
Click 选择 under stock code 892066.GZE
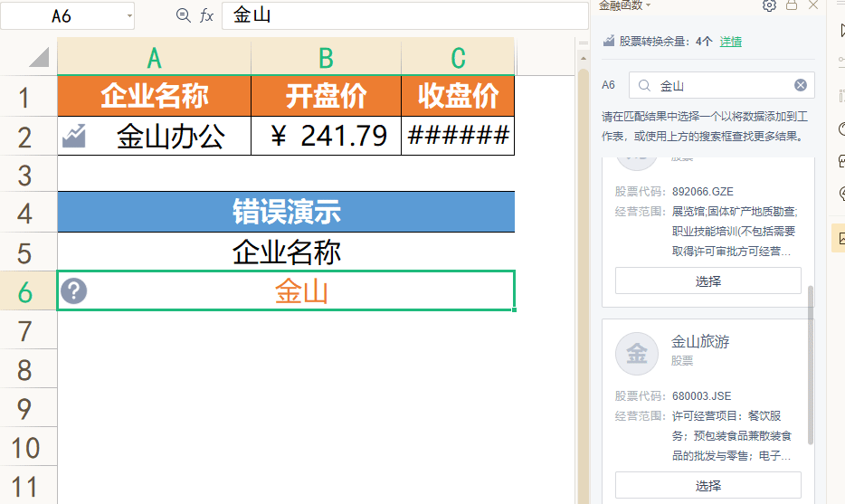pyautogui.click(x=708, y=281)
